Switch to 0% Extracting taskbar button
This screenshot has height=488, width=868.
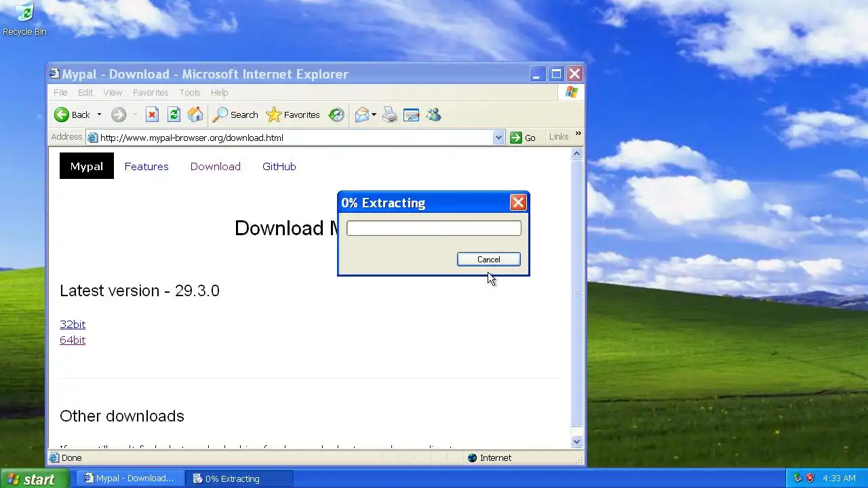tap(239, 479)
